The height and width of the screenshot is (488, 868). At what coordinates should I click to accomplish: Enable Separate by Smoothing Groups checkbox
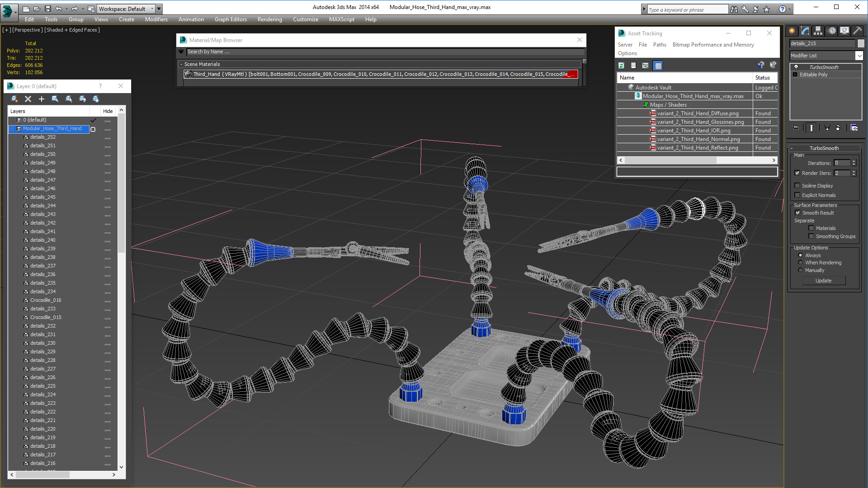pos(811,236)
